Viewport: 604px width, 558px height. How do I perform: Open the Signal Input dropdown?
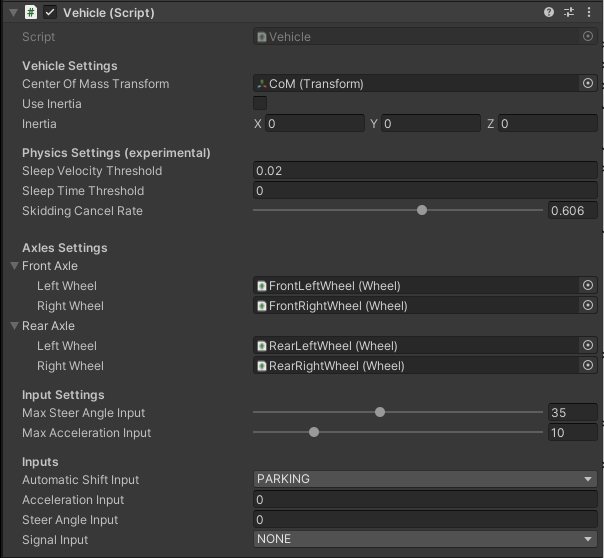[x=425, y=539]
